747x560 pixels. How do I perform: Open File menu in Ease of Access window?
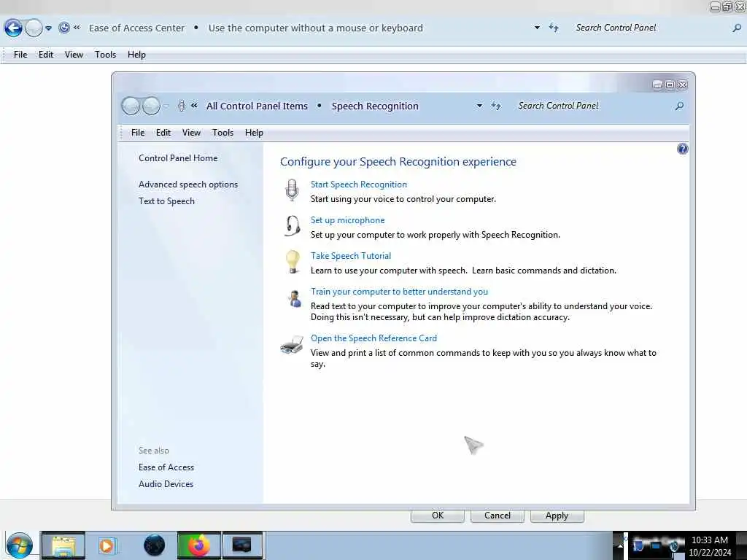[20, 54]
